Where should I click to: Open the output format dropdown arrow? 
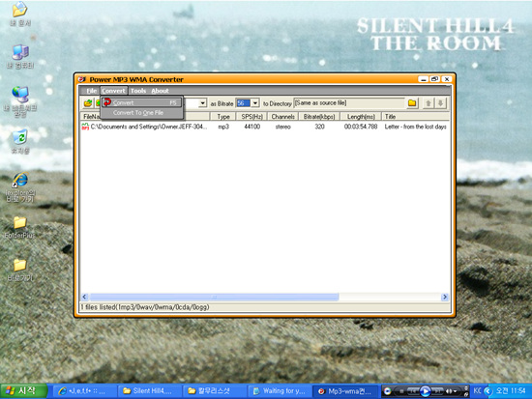coord(202,102)
